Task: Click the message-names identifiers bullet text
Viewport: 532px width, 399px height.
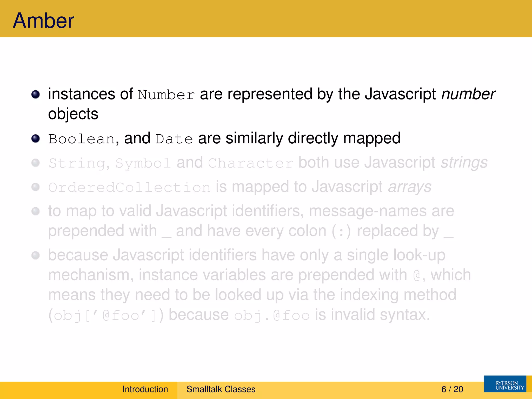Action: tap(251, 221)
